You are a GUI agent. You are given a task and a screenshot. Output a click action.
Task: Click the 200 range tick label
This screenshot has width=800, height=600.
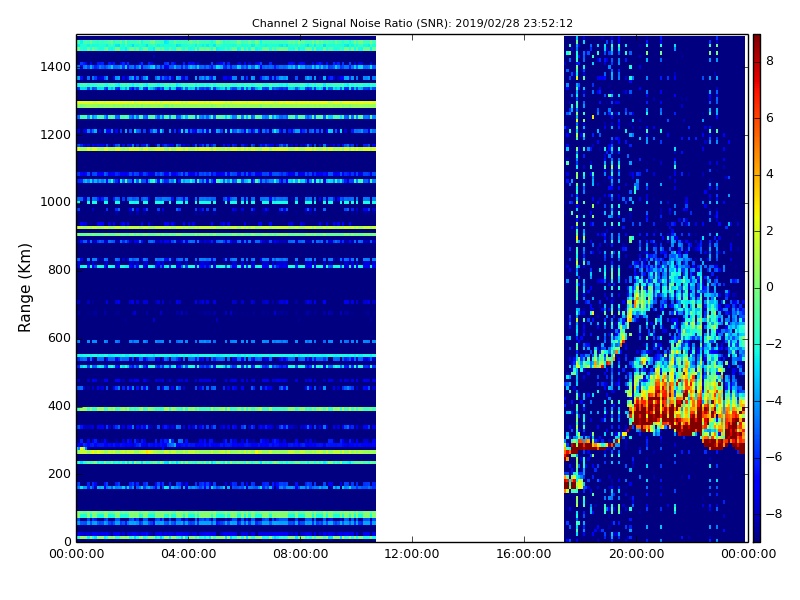[x=59, y=473]
